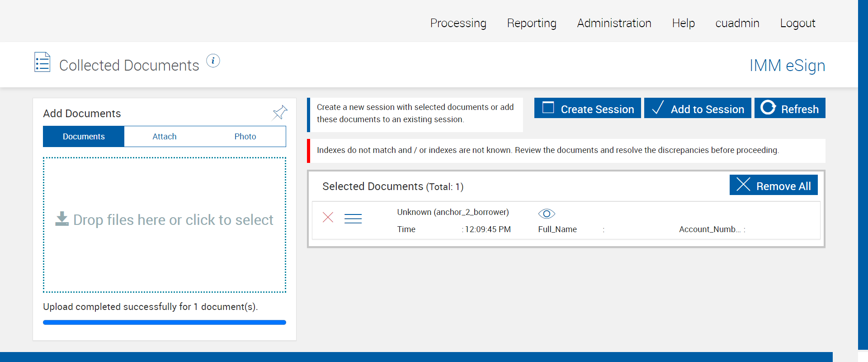The height and width of the screenshot is (362, 868).
Task: Click the Collected Documents list icon
Action: 42,62
